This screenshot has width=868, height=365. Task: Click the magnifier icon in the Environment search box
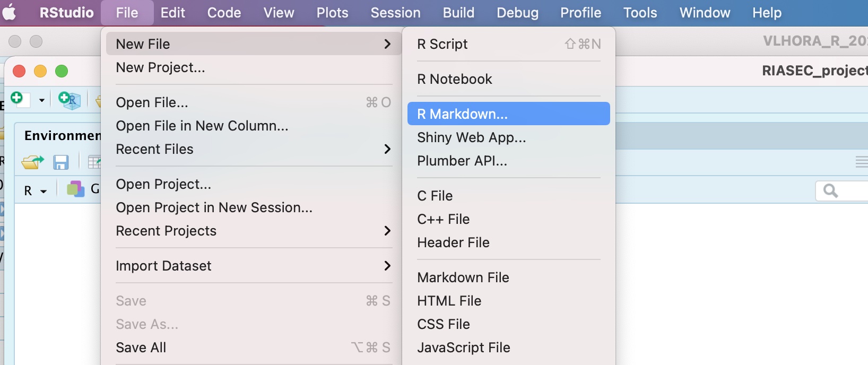pos(830,190)
